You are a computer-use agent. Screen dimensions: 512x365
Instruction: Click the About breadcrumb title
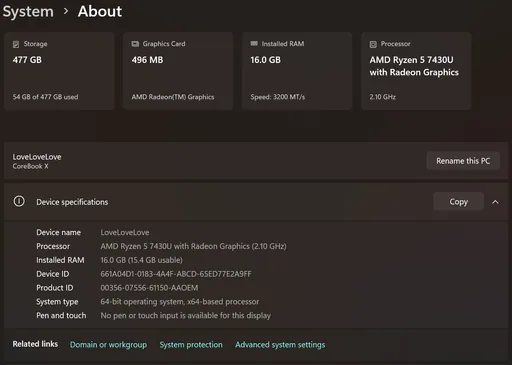coord(100,11)
